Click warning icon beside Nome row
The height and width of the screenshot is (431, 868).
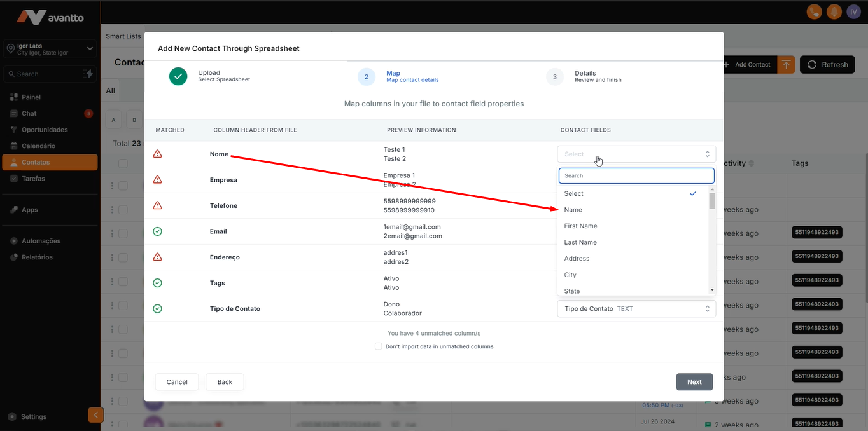[x=157, y=154]
